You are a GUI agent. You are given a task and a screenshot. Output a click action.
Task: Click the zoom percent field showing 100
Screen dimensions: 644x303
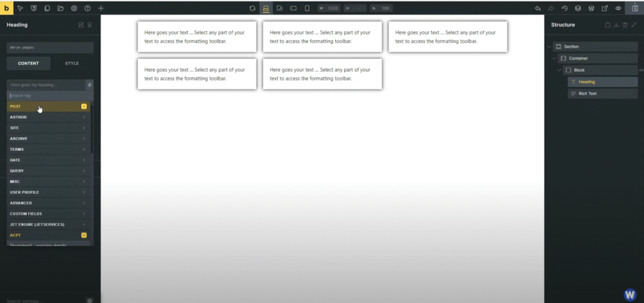click(381, 8)
